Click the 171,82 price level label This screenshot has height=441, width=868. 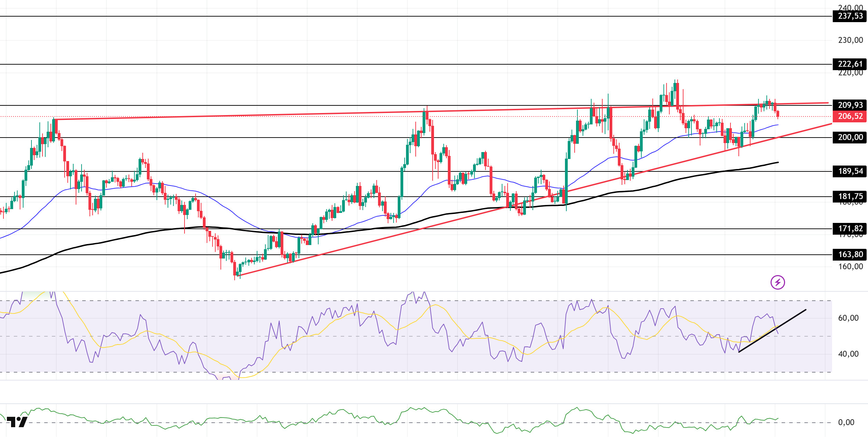click(850, 228)
